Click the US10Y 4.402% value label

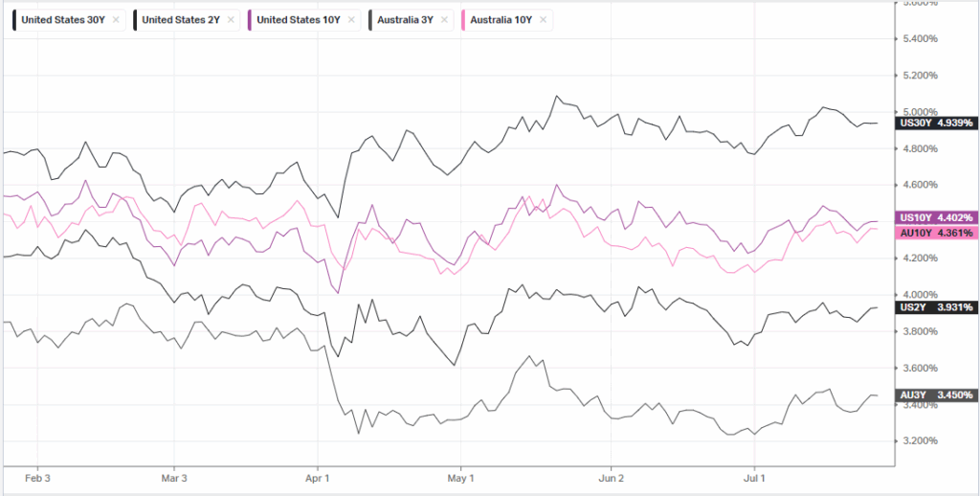(936, 217)
